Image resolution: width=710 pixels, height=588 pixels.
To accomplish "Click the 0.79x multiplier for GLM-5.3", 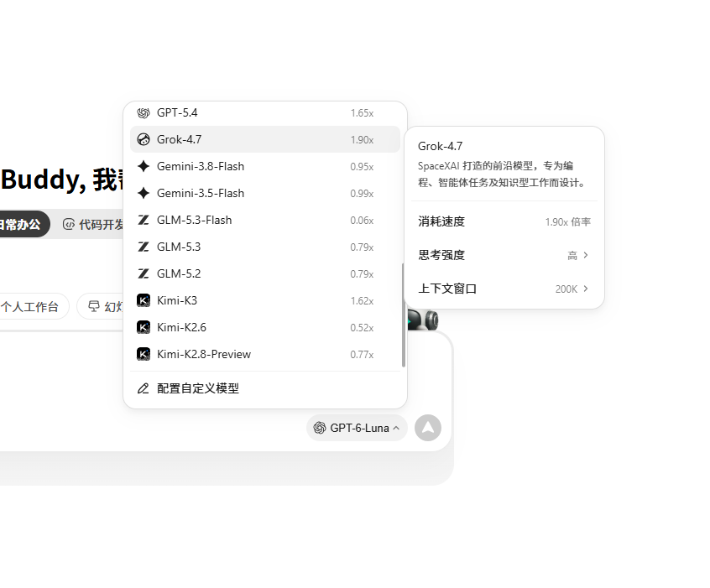I will pos(362,247).
